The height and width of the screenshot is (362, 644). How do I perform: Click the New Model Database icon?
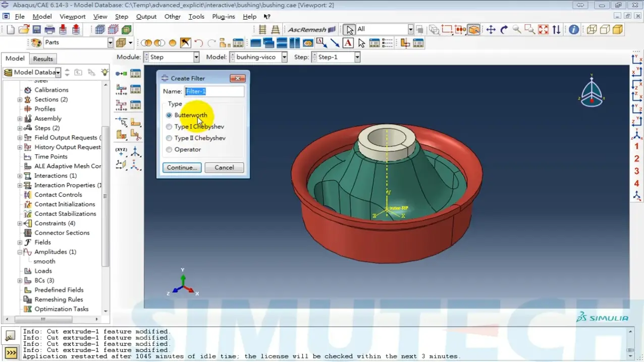pyautogui.click(x=11, y=30)
